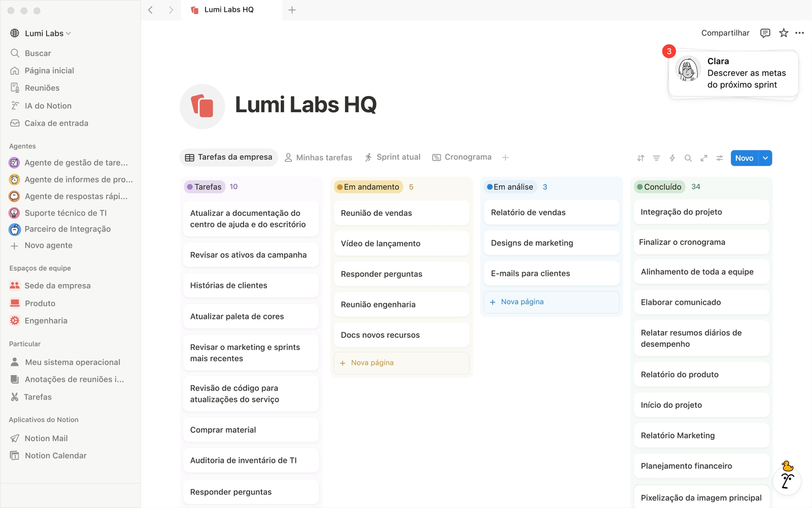Expand the Lumi Labs workspace switcher
The height and width of the screenshot is (508, 812).
[x=41, y=34]
